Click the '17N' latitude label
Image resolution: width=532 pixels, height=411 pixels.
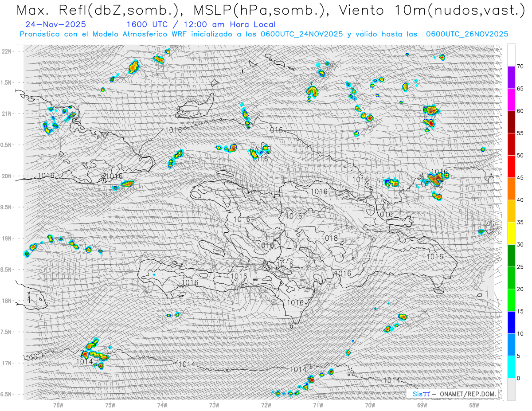pyautogui.click(x=7, y=363)
